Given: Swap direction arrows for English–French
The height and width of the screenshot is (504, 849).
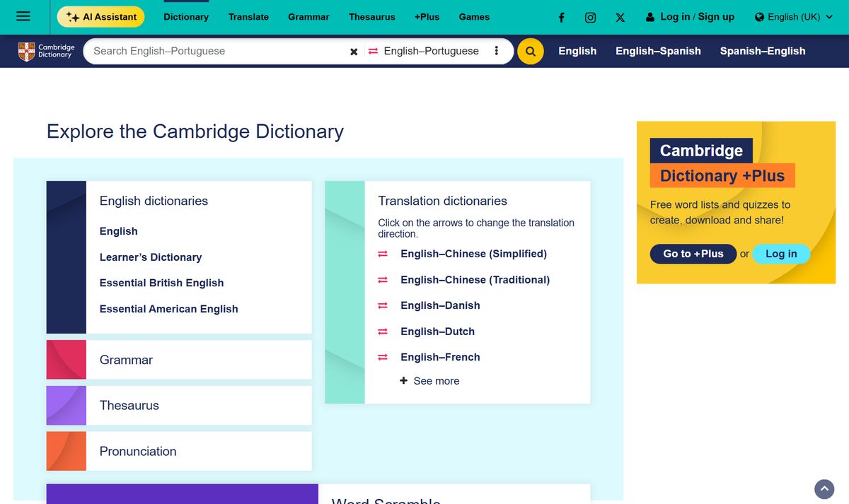Looking at the screenshot, I should point(383,357).
